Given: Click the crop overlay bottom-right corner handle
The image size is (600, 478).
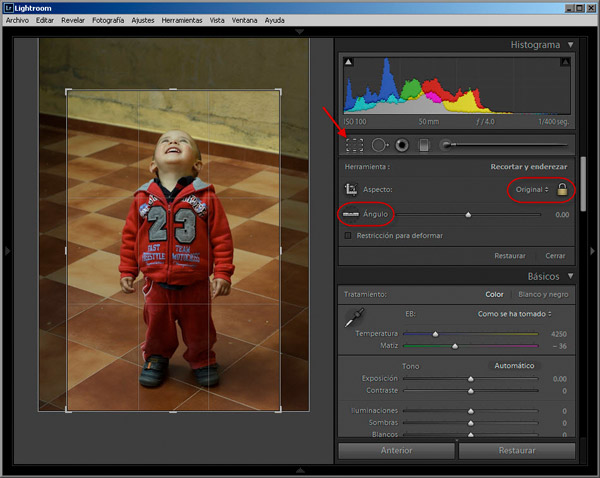Looking at the screenshot, I should [279, 410].
